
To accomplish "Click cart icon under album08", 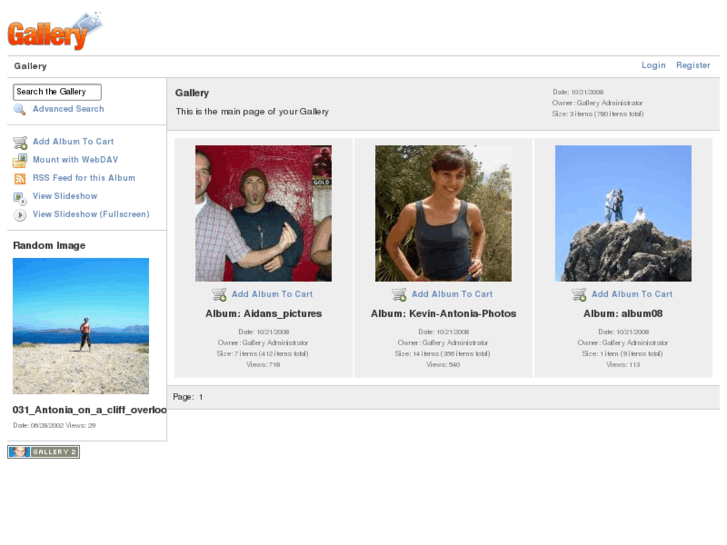I will pos(579,295).
